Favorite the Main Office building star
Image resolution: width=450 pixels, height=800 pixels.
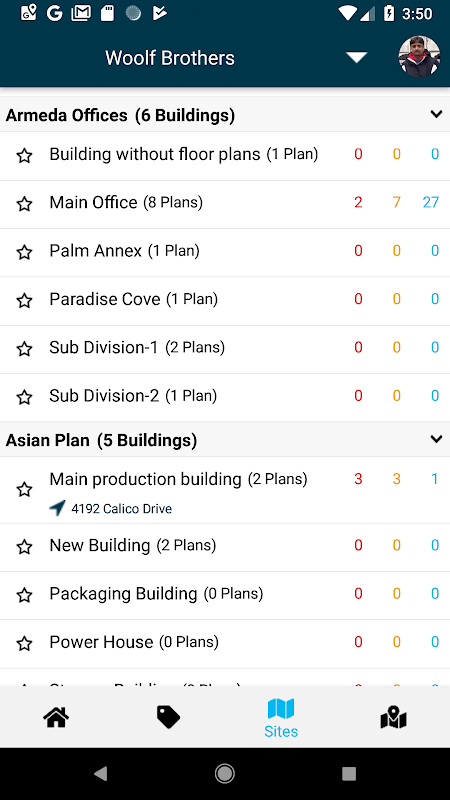click(24, 204)
